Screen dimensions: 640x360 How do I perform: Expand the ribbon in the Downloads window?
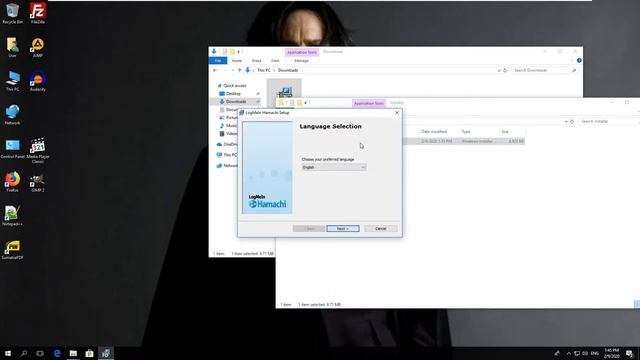(572, 60)
